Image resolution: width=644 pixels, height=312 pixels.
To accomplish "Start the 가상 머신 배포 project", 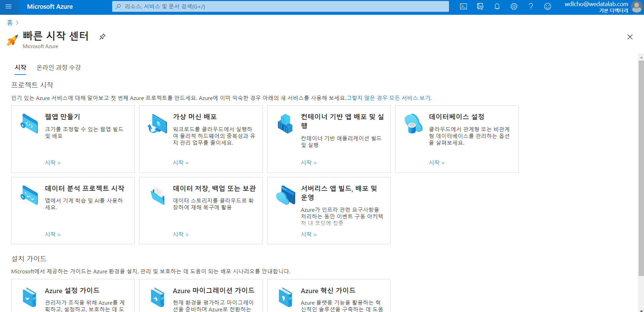I will click(181, 163).
